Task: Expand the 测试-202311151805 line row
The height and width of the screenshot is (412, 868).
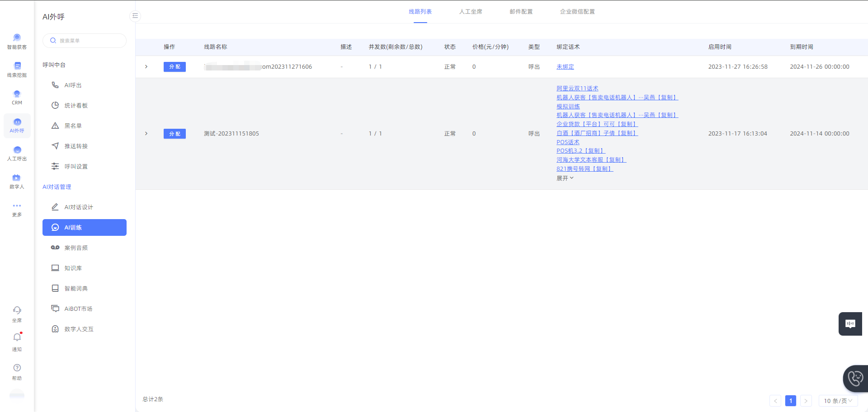Action: click(146, 134)
